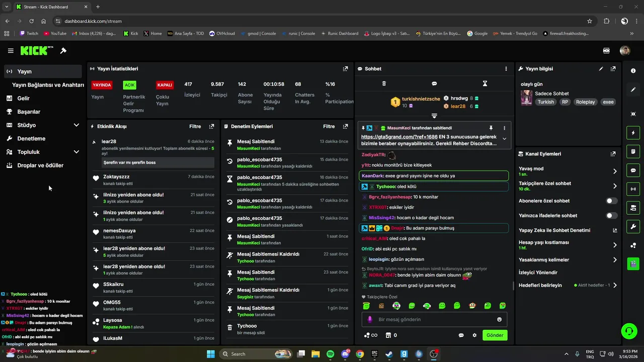Pop out the Etkinlik Akışı panel

pos(211,127)
